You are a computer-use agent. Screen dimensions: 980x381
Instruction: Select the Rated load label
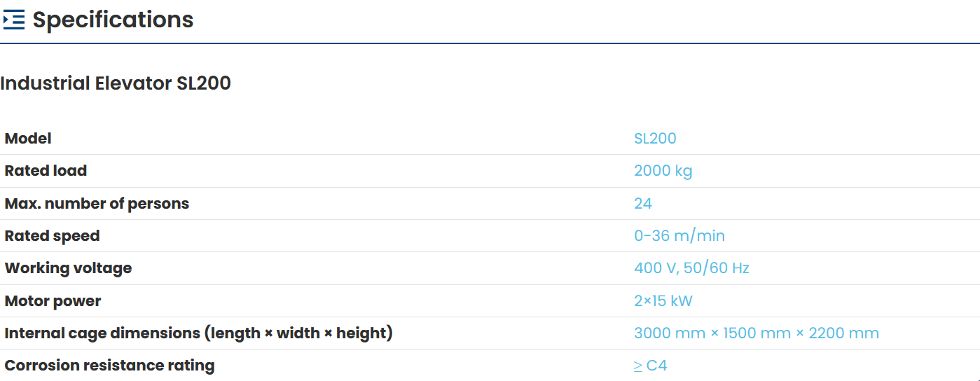tap(46, 171)
